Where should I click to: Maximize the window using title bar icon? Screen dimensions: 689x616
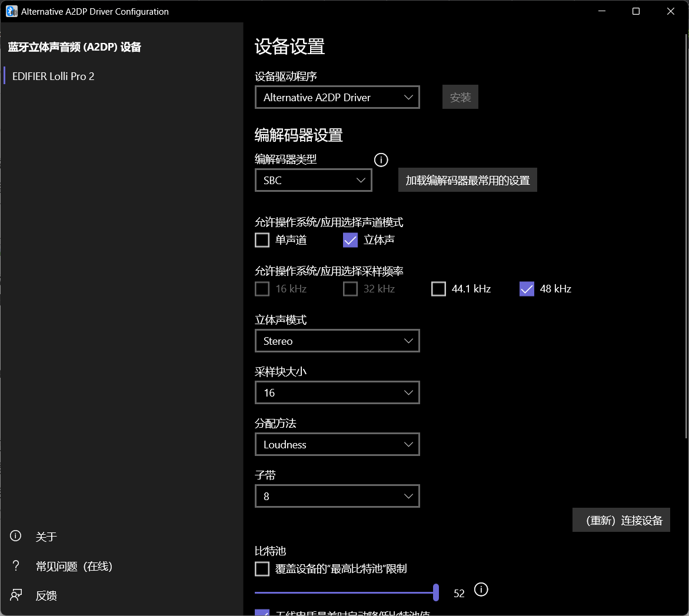tap(636, 11)
